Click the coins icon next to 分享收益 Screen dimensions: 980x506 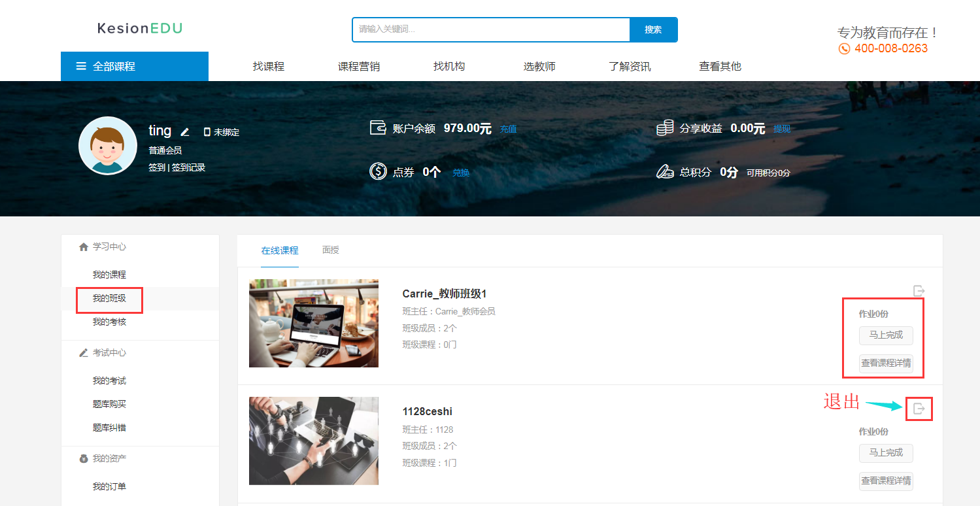[665, 128]
